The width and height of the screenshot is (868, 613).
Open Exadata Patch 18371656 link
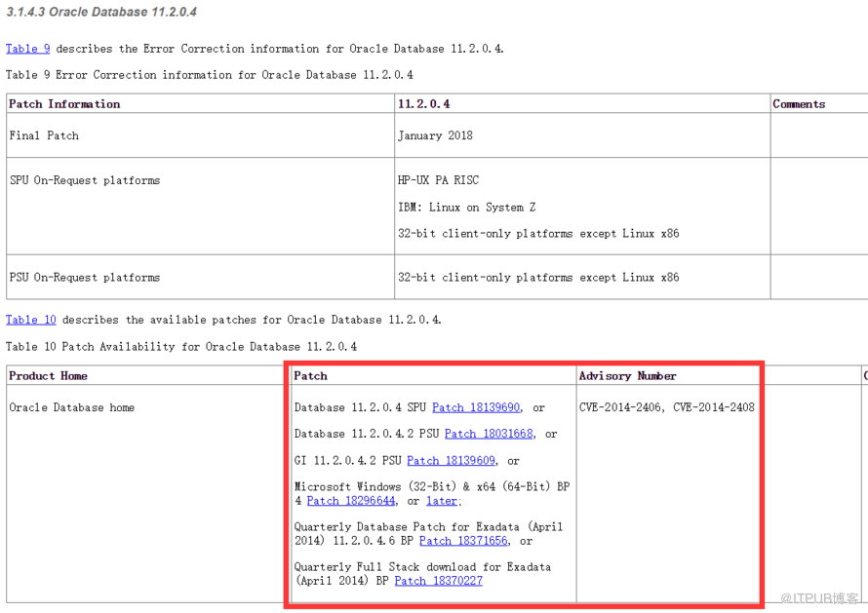pos(463,541)
